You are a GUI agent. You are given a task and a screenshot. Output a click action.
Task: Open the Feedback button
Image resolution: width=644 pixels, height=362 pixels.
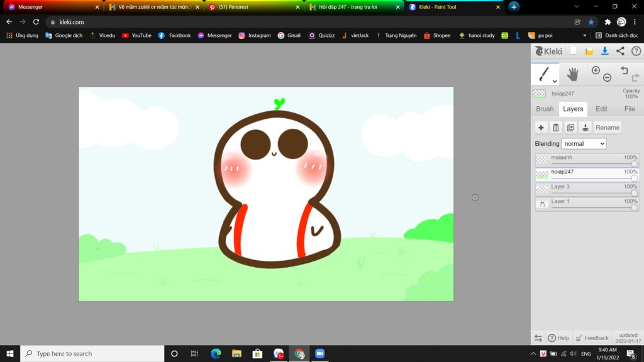592,337
